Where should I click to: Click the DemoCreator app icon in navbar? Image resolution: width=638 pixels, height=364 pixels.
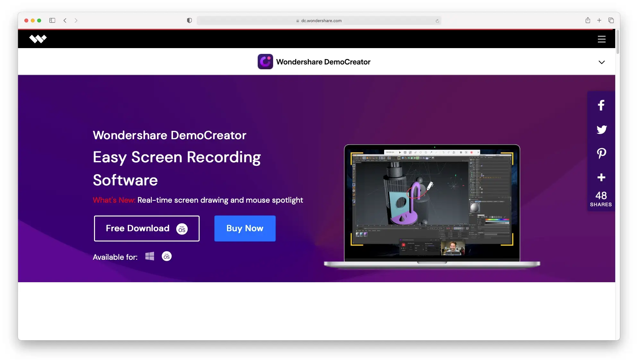265,61
